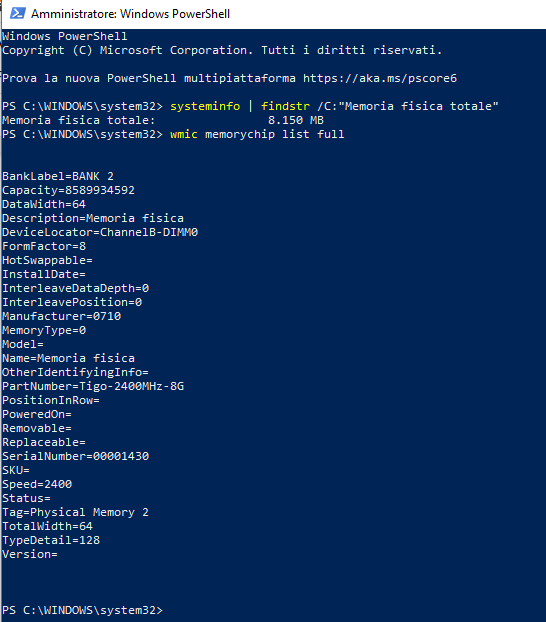
Task: Click the '8.150 MB' memory value
Action: [x=296, y=120]
